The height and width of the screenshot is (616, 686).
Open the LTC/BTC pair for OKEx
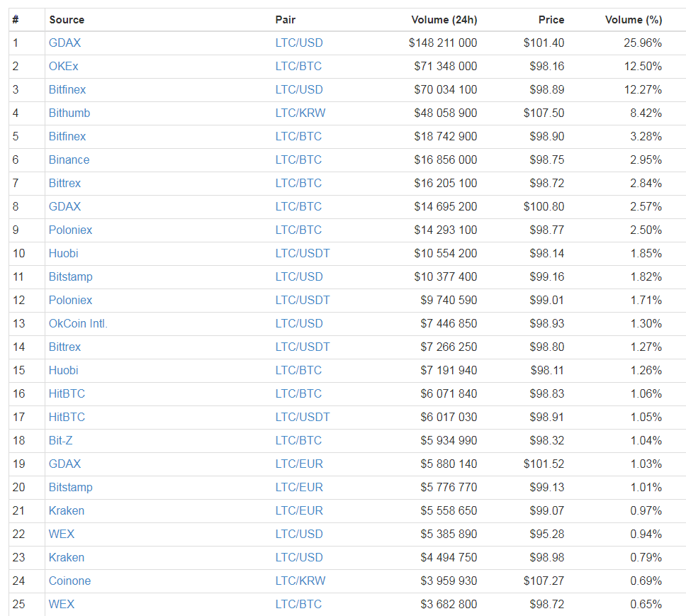(x=298, y=66)
